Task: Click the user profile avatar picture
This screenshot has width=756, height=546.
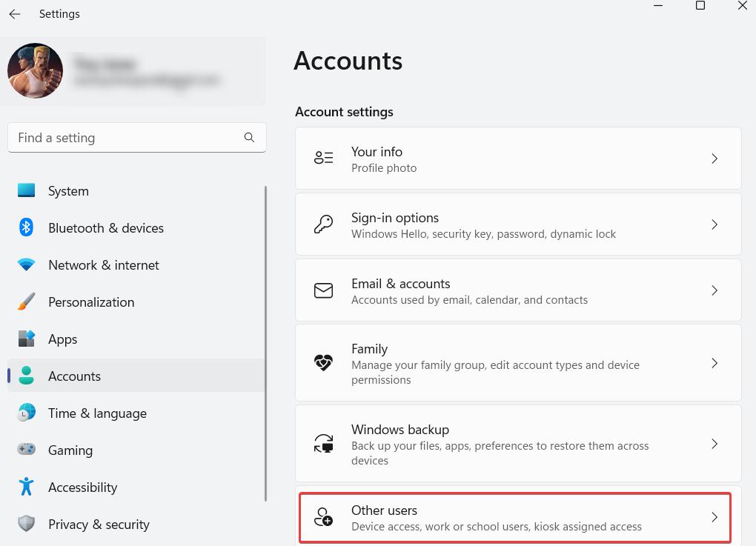Action: [35, 71]
